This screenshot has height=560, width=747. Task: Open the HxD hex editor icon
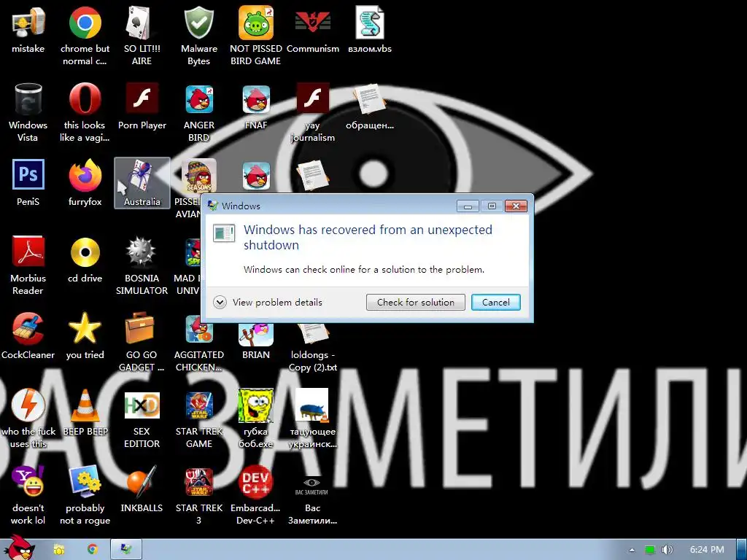click(x=142, y=405)
